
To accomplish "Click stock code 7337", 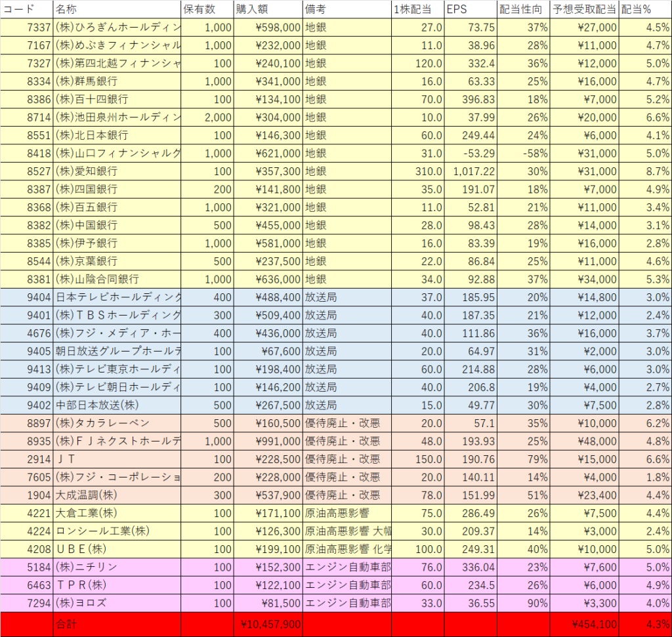I will pyautogui.click(x=39, y=28).
